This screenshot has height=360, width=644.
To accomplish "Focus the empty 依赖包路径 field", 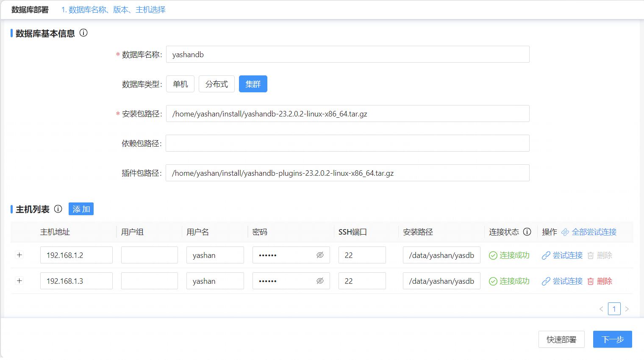I will 347,143.
